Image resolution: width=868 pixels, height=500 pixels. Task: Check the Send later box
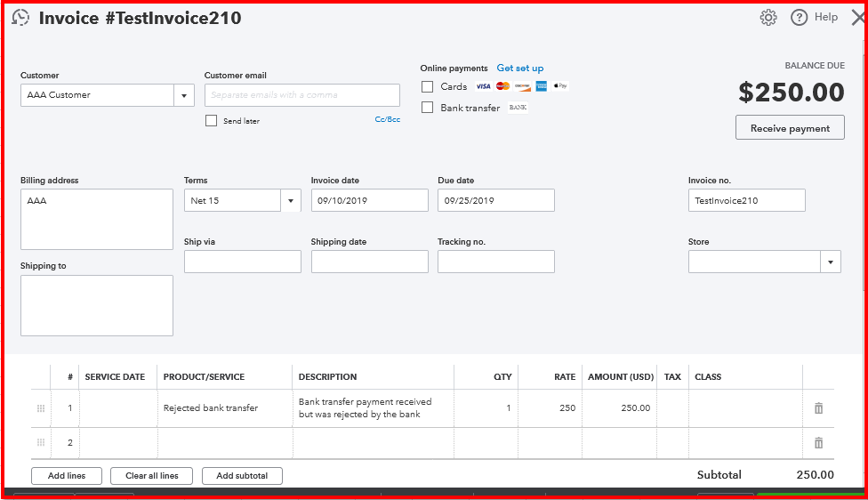tap(211, 121)
